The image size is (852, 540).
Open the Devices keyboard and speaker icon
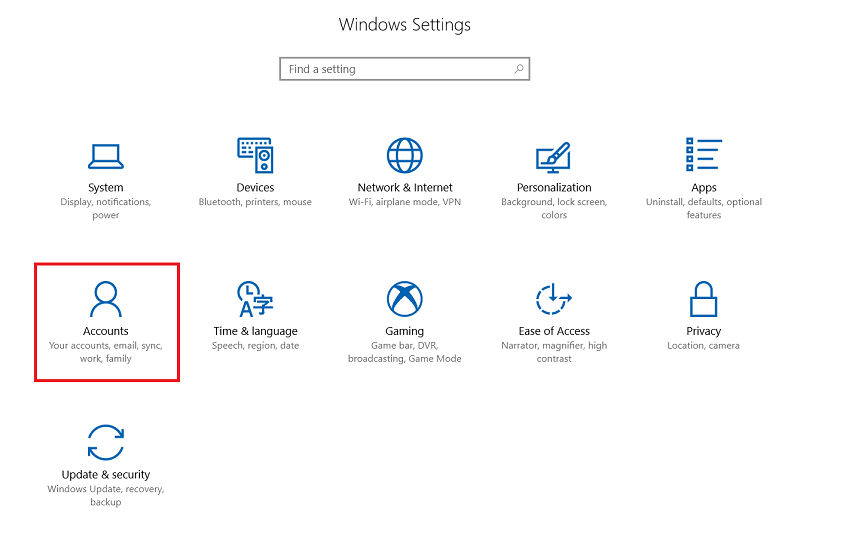(255, 155)
